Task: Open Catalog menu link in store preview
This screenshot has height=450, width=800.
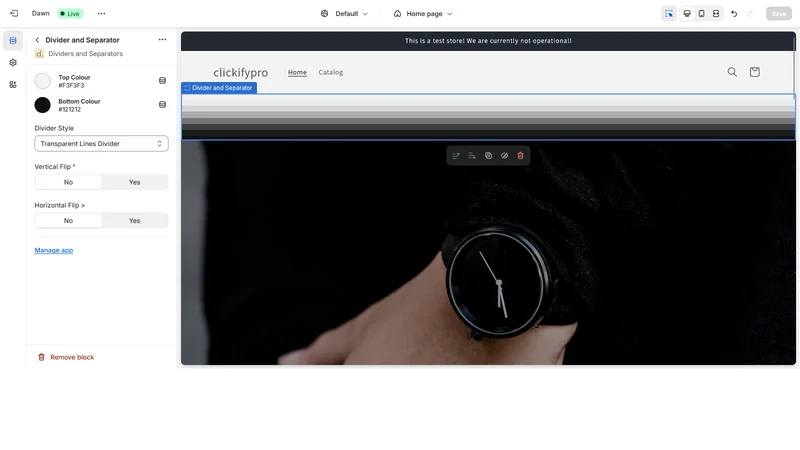Action: tap(331, 72)
